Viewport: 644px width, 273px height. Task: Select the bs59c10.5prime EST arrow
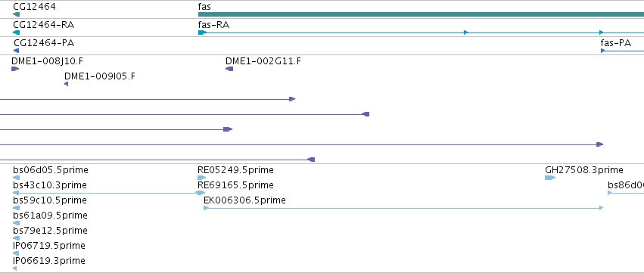(17, 208)
